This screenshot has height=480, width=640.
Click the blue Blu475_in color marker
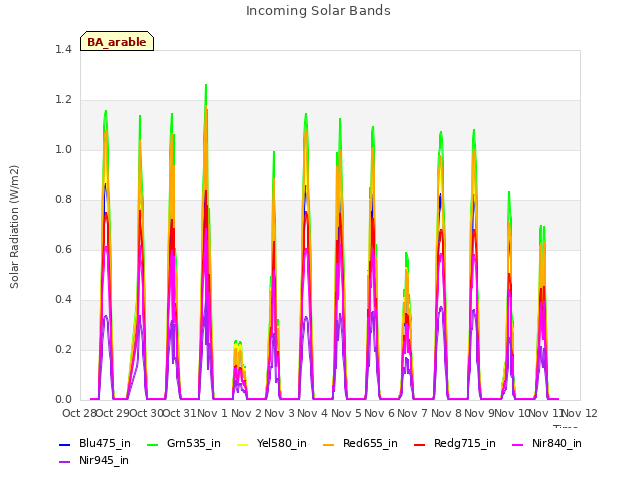click(64, 444)
